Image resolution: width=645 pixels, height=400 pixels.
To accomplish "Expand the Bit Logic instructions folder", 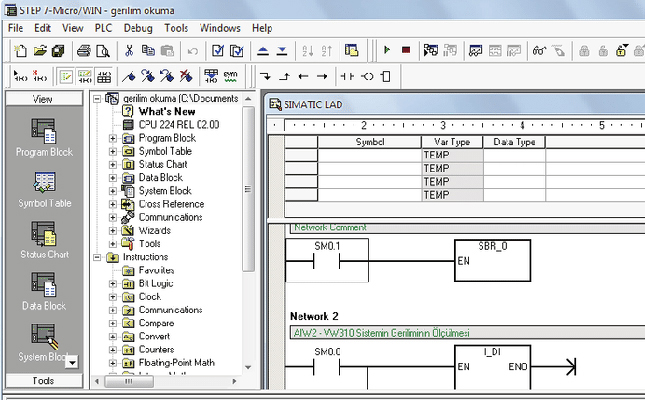I will point(113,284).
